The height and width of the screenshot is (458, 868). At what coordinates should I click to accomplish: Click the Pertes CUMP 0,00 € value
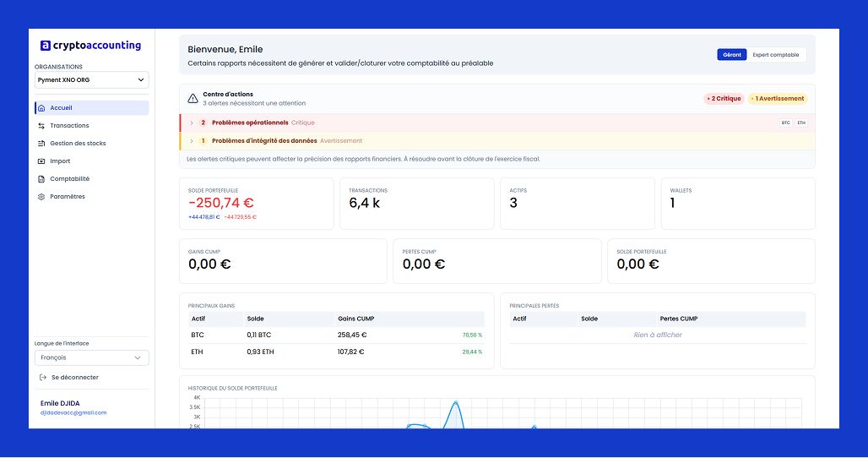click(x=424, y=264)
